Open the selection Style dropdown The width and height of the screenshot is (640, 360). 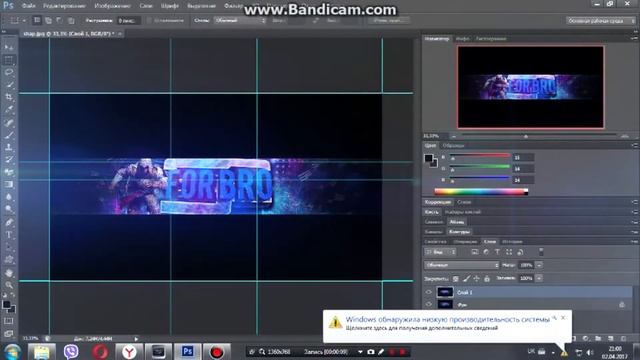click(240, 20)
